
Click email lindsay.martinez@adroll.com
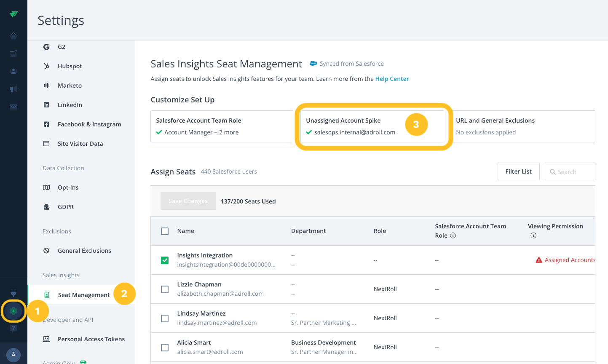pyautogui.click(x=217, y=323)
